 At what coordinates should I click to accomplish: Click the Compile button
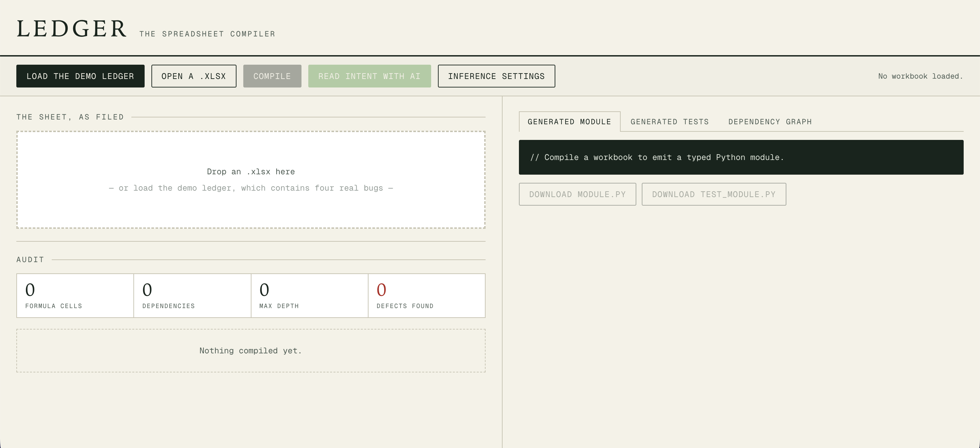tap(272, 76)
